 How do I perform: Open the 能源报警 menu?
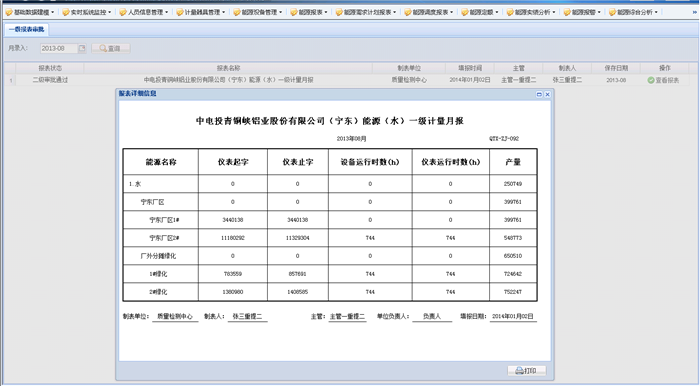coord(582,12)
